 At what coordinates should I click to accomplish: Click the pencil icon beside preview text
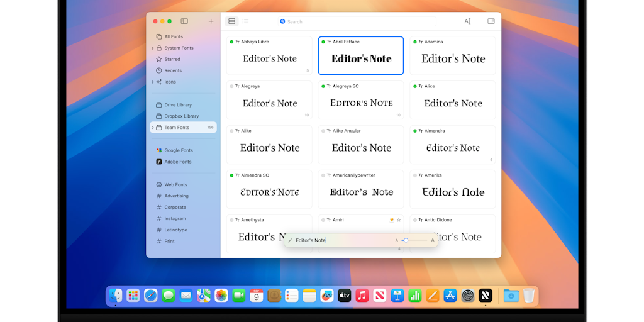(290, 240)
